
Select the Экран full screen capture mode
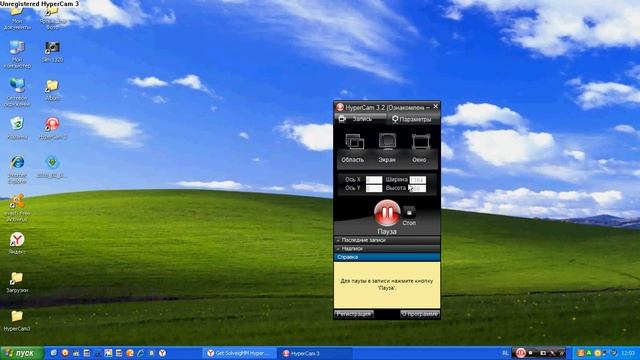pos(387,148)
